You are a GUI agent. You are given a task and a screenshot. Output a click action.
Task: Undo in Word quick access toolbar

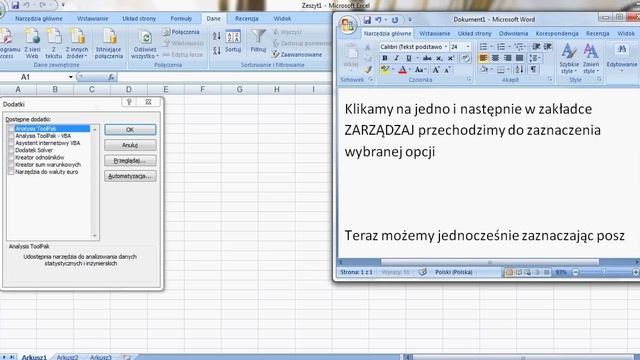[x=378, y=20]
